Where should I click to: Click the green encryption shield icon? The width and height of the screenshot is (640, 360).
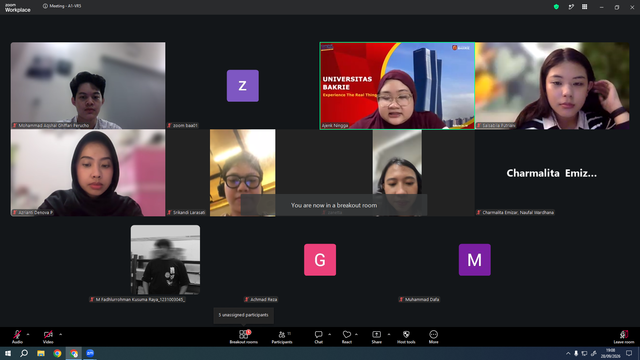click(x=556, y=7)
